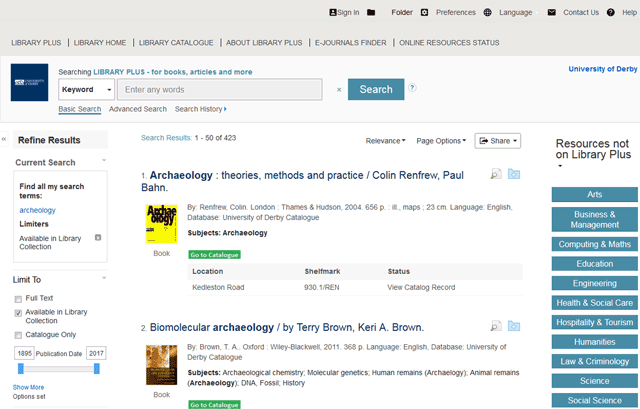Click the right publication date slider handle
Image resolution: width=640 pixels, height=409 pixels.
click(x=98, y=369)
